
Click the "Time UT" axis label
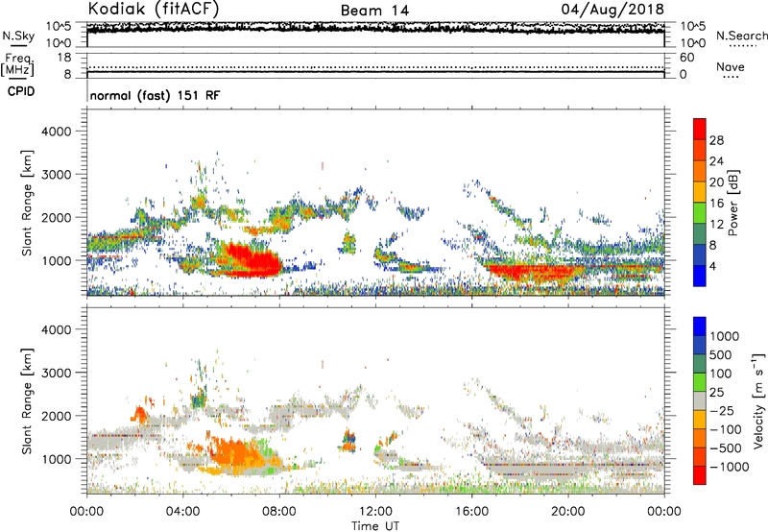point(375,526)
